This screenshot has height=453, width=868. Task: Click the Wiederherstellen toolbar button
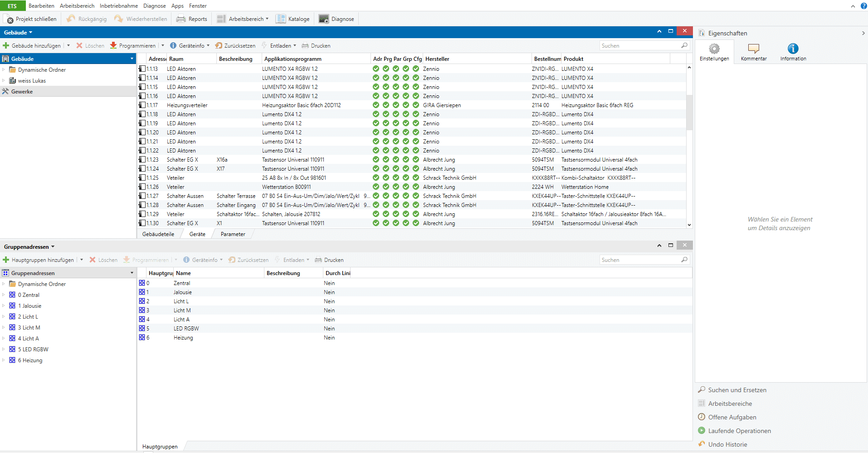tap(141, 19)
